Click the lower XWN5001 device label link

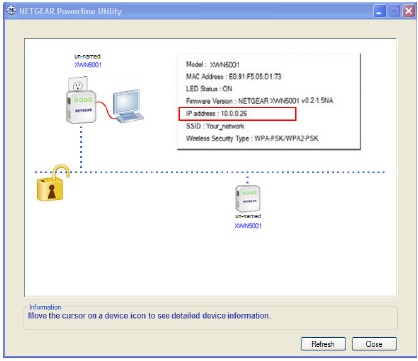coord(248,226)
